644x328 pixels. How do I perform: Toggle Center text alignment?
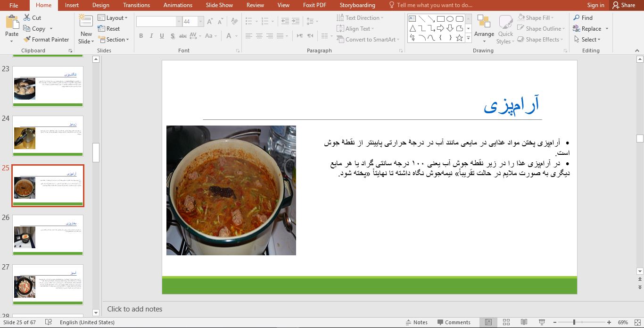click(x=259, y=36)
